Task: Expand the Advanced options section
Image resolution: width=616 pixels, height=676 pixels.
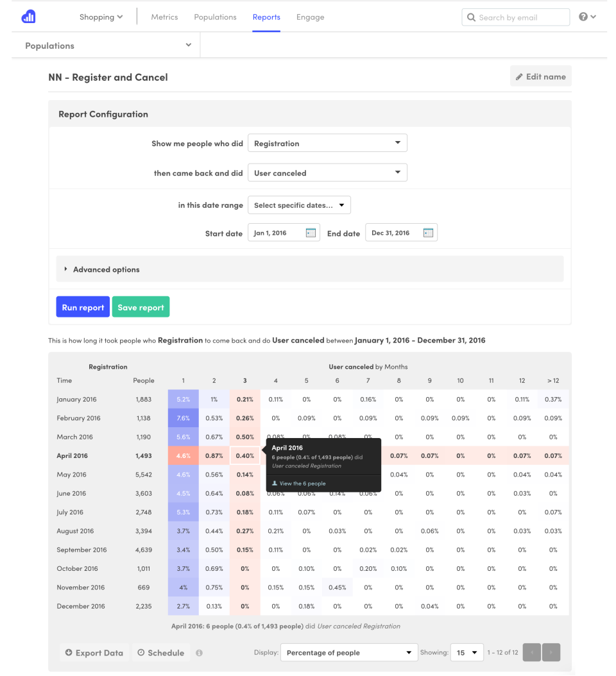Action: (x=105, y=269)
